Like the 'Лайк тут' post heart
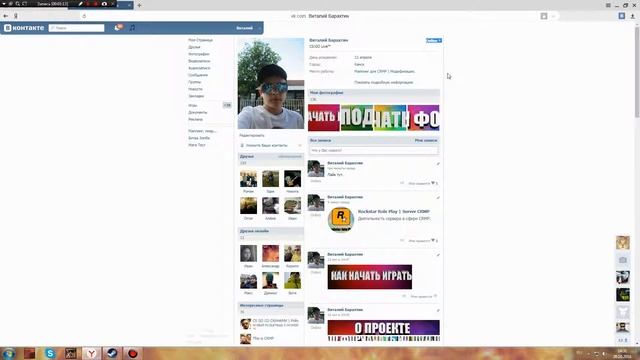Viewport: 640px width, 360px height. (x=433, y=183)
